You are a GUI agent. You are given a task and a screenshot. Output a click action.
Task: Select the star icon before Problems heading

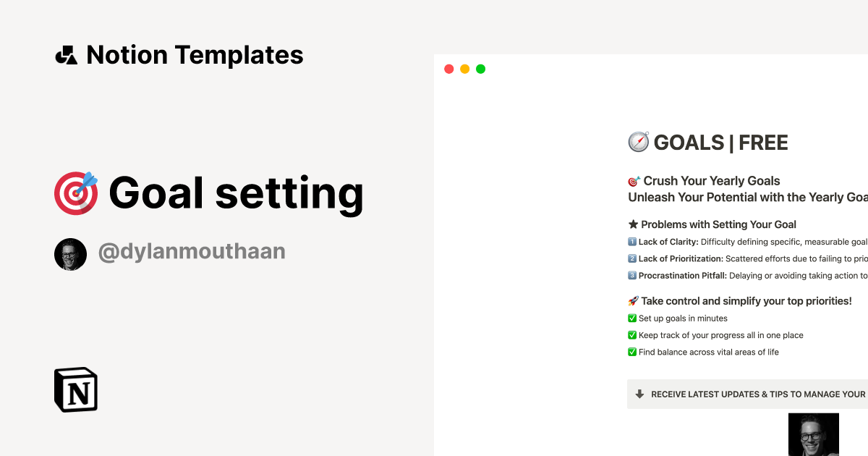tap(632, 224)
